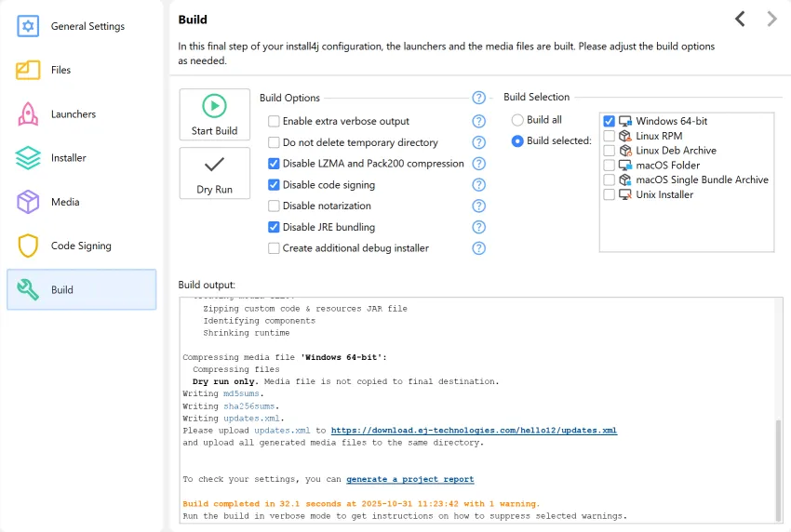Click the Linux RPM package icon

pos(625,136)
